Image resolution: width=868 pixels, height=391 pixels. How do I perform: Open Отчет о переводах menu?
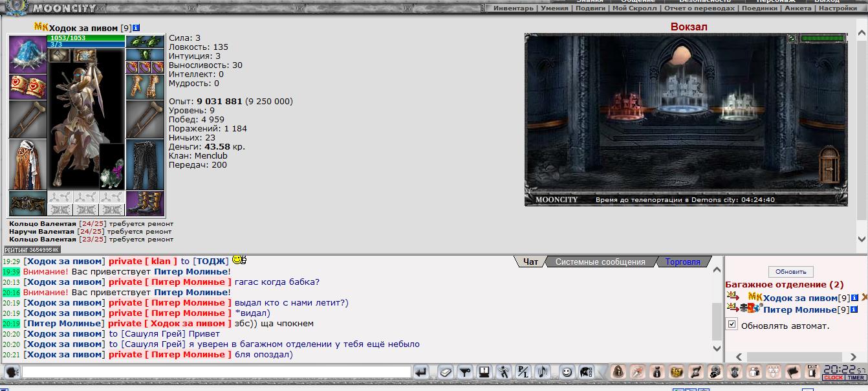pos(699,8)
